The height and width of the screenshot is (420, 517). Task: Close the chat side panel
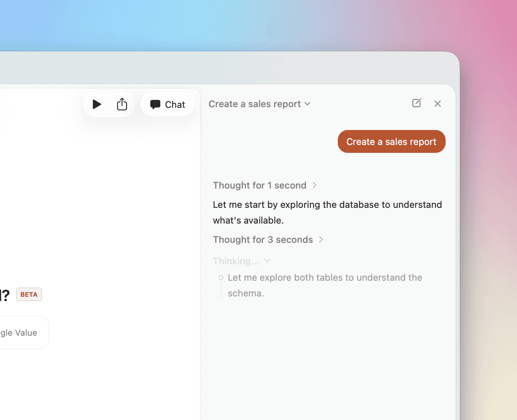[437, 104]
